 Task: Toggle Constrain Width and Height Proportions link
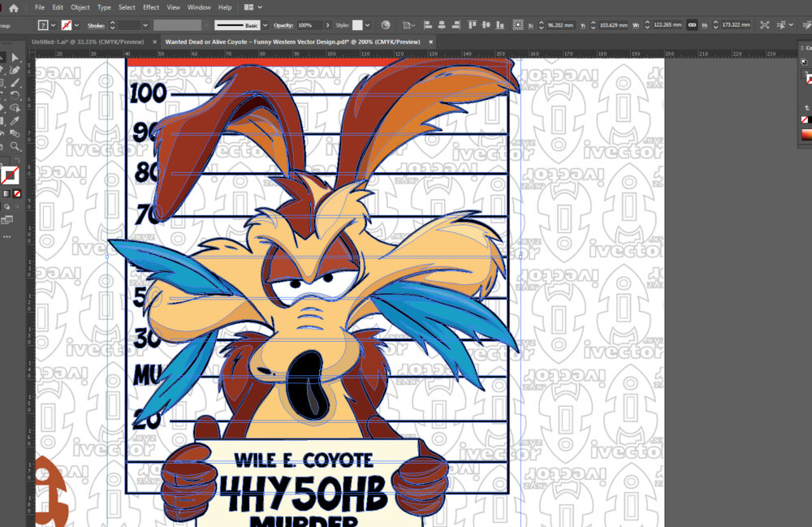[692, 25]
